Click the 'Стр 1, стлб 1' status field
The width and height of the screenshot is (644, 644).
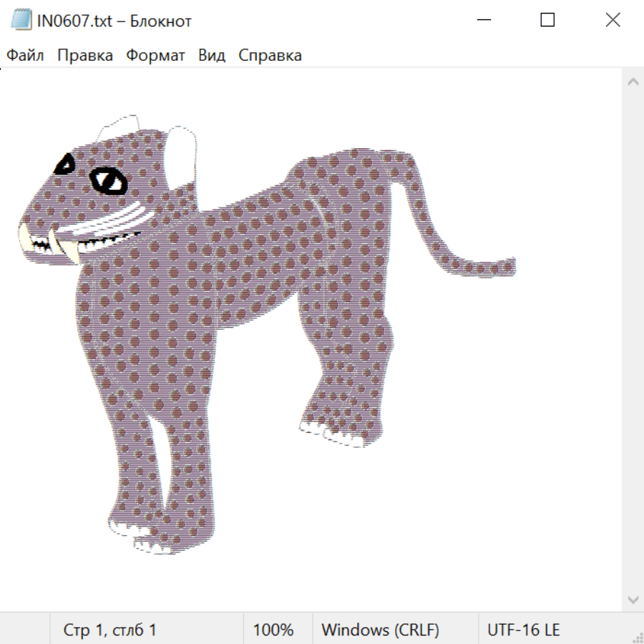[x=110, y=630]
